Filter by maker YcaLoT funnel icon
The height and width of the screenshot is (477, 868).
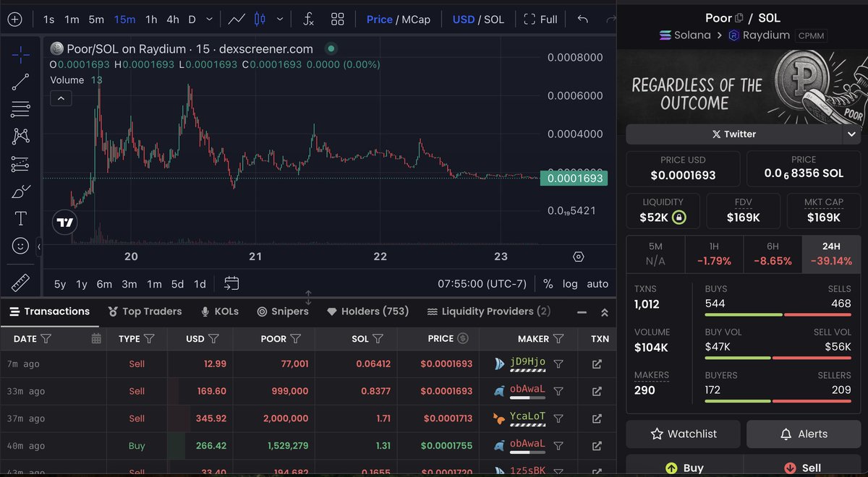click(558, 418)
